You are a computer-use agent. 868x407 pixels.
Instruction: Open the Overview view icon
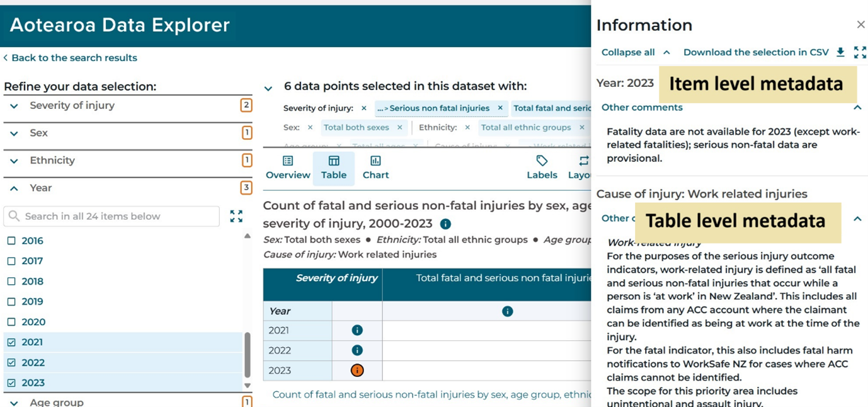click(287, 167)
